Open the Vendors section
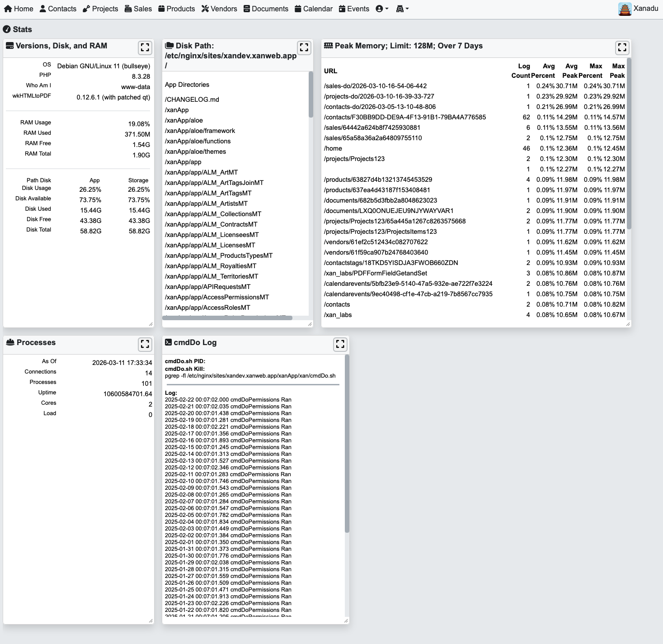The width and height of the screenshot is (663, 644). (219, 9)
